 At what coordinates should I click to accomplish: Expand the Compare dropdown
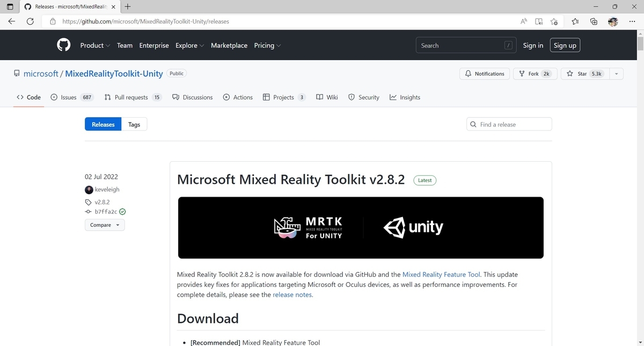point(105,225)
